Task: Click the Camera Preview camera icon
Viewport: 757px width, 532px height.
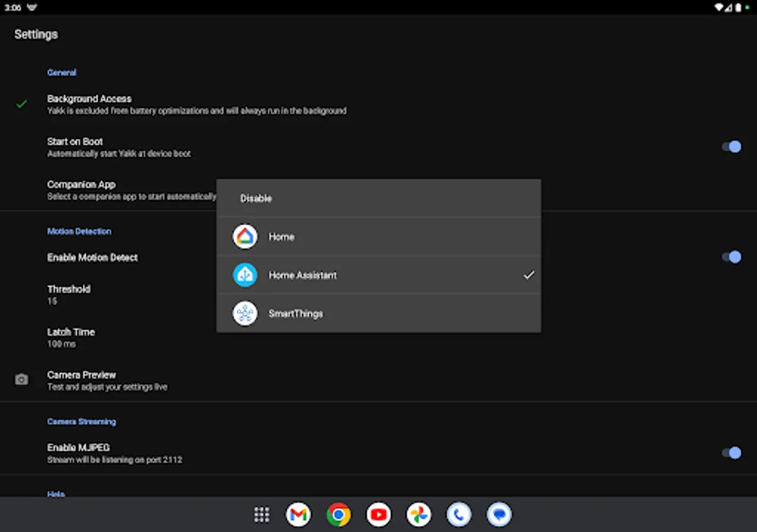Action: pyautogui.click(x=21, y=379)
